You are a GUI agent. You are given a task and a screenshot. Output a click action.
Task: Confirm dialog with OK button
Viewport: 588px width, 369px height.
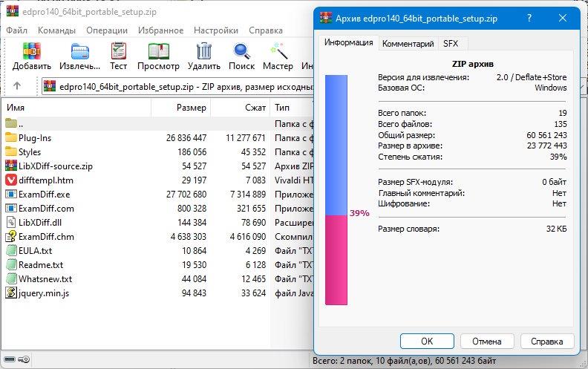[427, 342]
